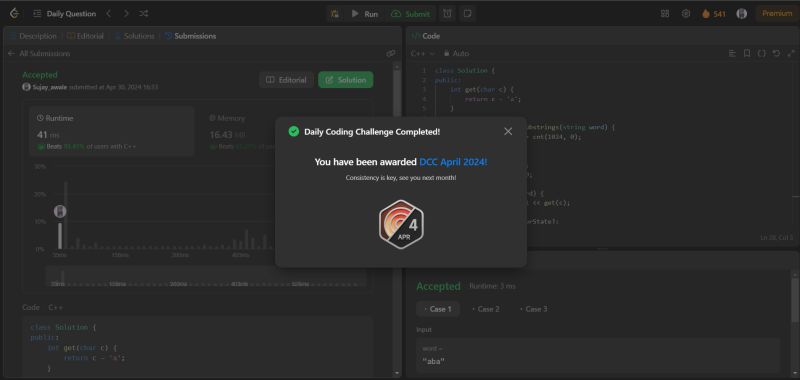Open layout grid icon in header
The height and width of the screenshot is (380, 800).
coord(665,14)
